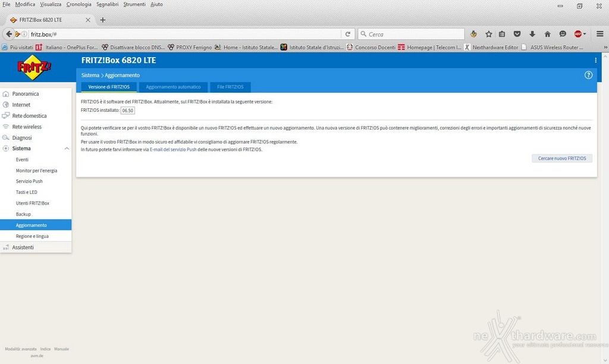This screenshot has width=609, height=364.
Task: Open Modalità: avanzata footer link
Action: [21, 349]
